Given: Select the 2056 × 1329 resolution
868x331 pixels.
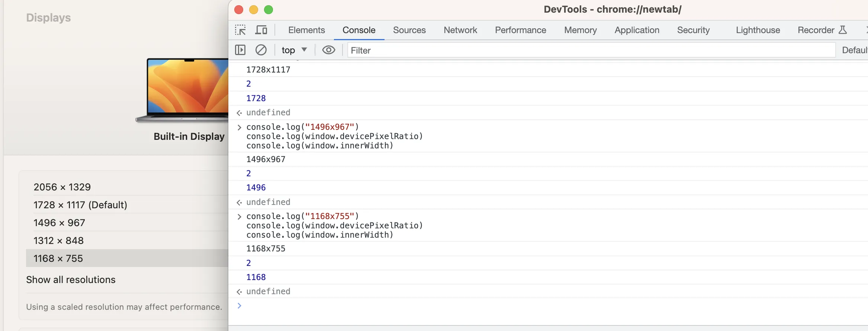Looking at the screenshot, I should [62, 187].
